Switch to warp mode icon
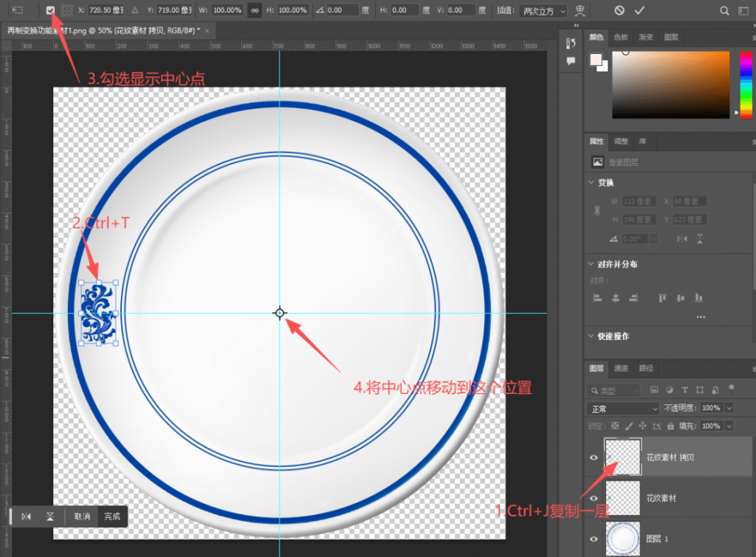 (580, 10)
